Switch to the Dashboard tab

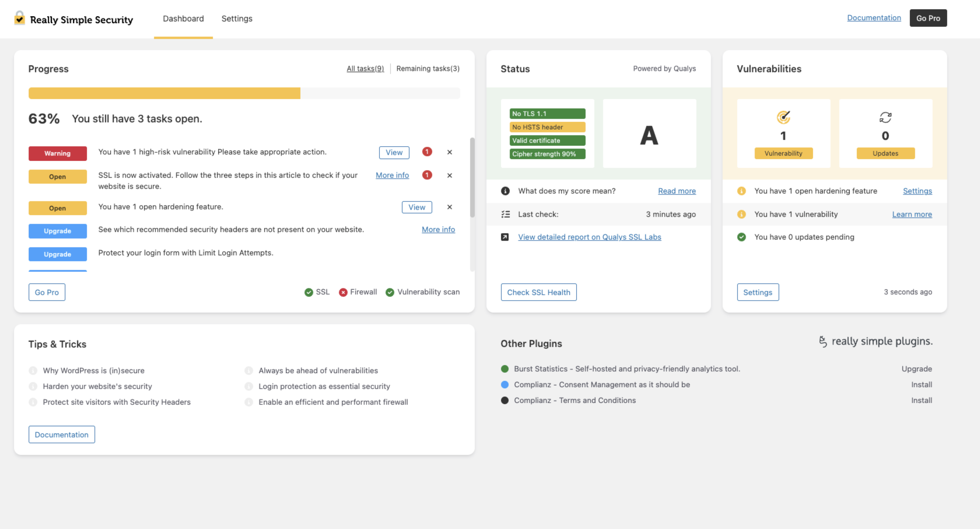tap(183, 19)
